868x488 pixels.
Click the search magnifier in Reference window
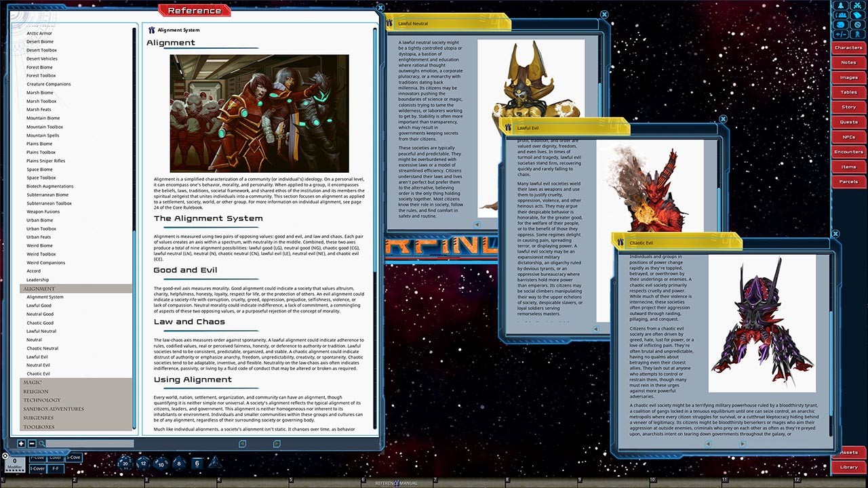(41, 444)
